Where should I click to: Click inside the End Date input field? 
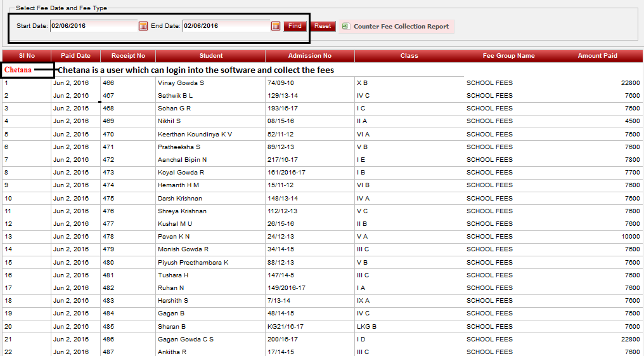pos(226,26)
